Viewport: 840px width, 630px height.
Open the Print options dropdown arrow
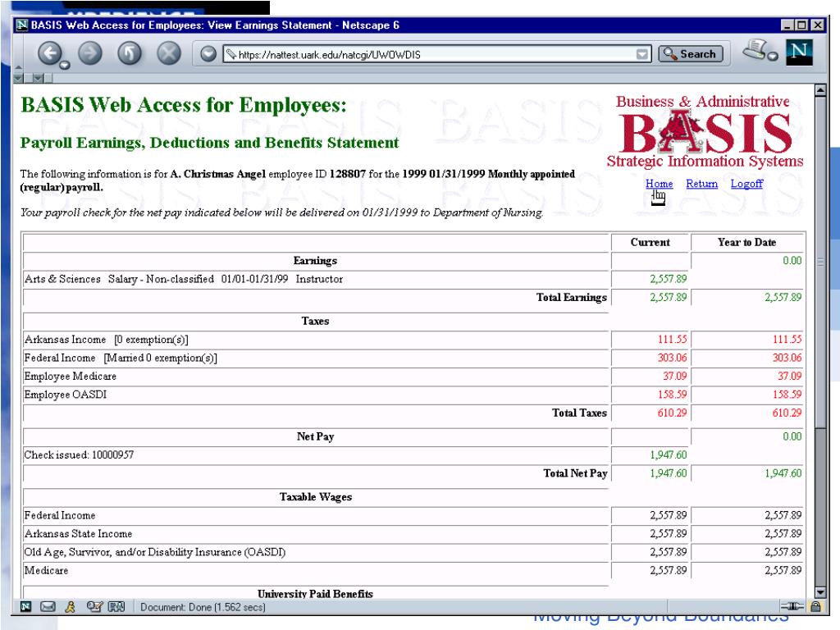click(773, 56)
